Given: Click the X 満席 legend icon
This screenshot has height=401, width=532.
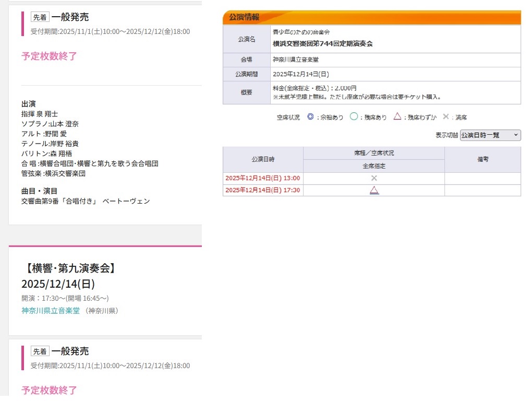Looking at the screenshot, I should (446, 116).
